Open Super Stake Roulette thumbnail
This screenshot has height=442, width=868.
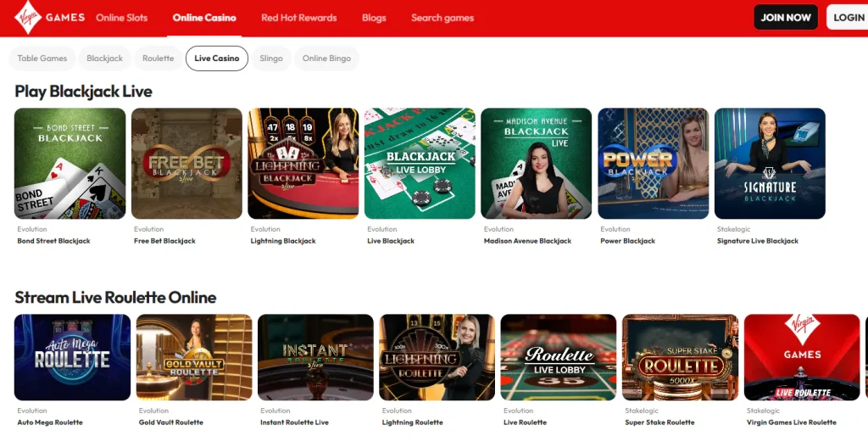tap(681, 357)
